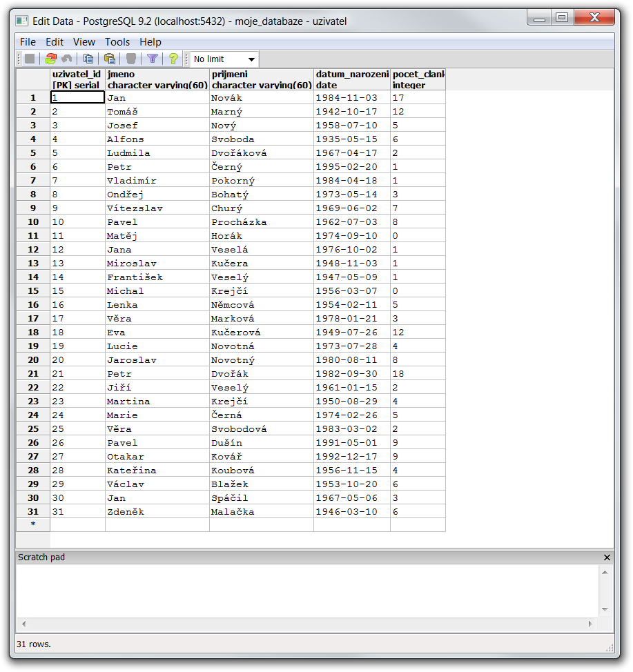Click the new row asterisk header

point(33,524)
